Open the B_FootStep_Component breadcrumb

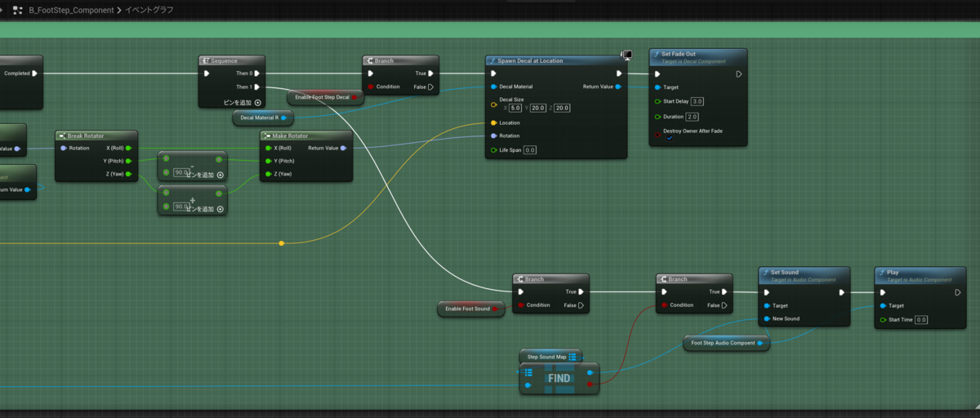[70, 11]
